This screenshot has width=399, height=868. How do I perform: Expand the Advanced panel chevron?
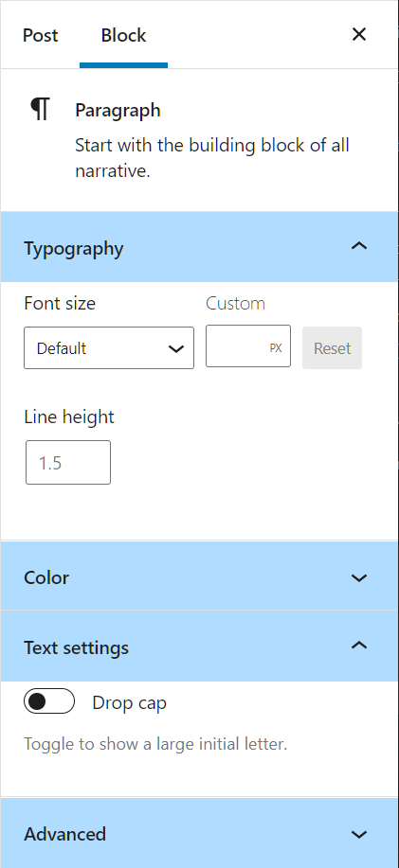click(x=359, y=834)
